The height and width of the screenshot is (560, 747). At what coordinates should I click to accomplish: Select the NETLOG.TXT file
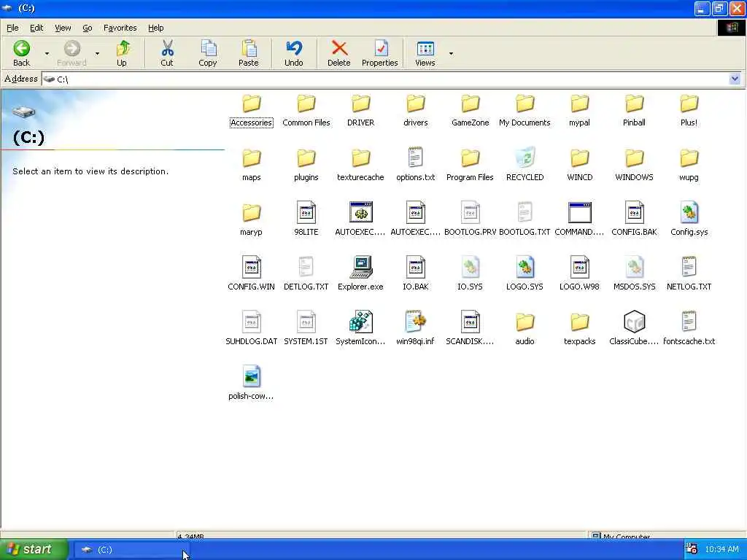[x=689, y=274]
